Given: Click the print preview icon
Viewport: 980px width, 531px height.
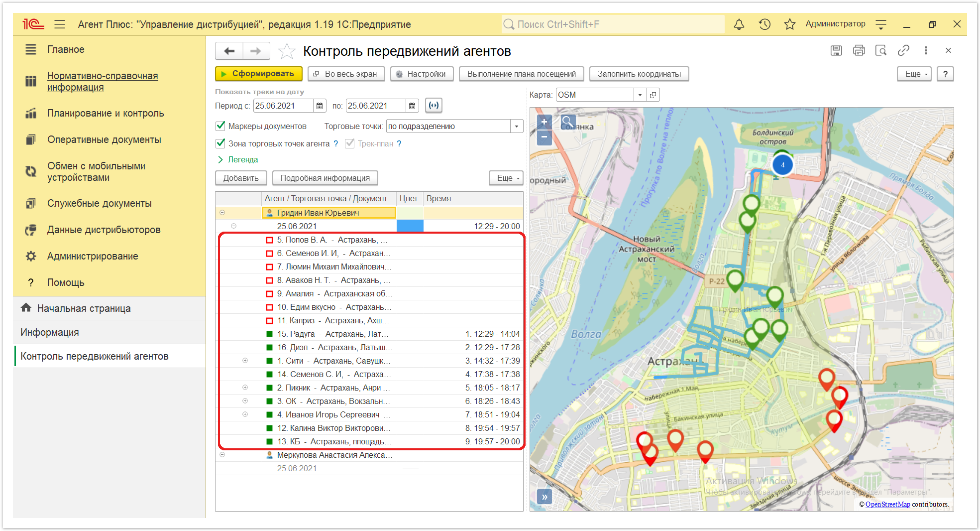Looking at the screenshot, I should point(881,50).
